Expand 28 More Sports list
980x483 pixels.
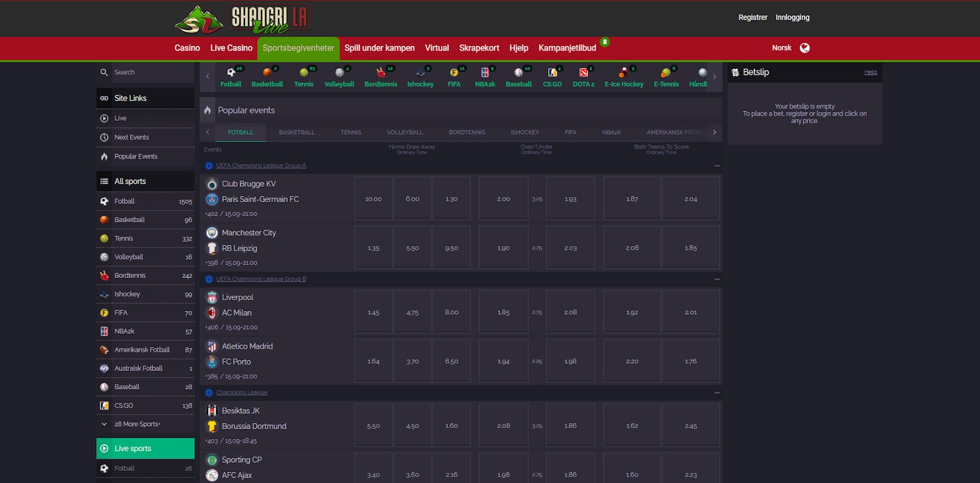pyautogui.click(x=137, y=424)
